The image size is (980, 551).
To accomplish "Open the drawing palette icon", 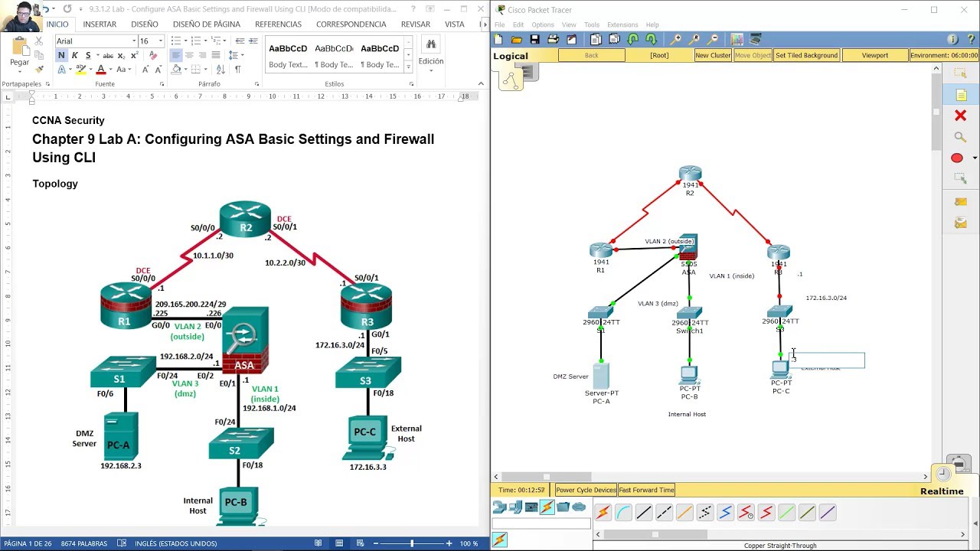I will click(x=737, y=40).
